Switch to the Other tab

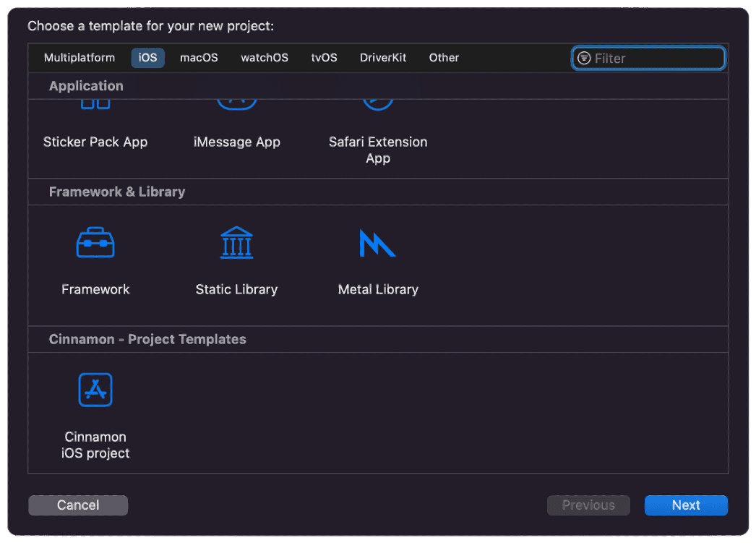point(444,58)
